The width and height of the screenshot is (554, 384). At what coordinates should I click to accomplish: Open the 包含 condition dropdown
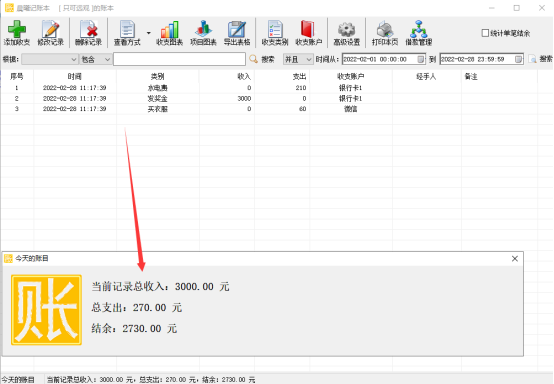[96, 59]
